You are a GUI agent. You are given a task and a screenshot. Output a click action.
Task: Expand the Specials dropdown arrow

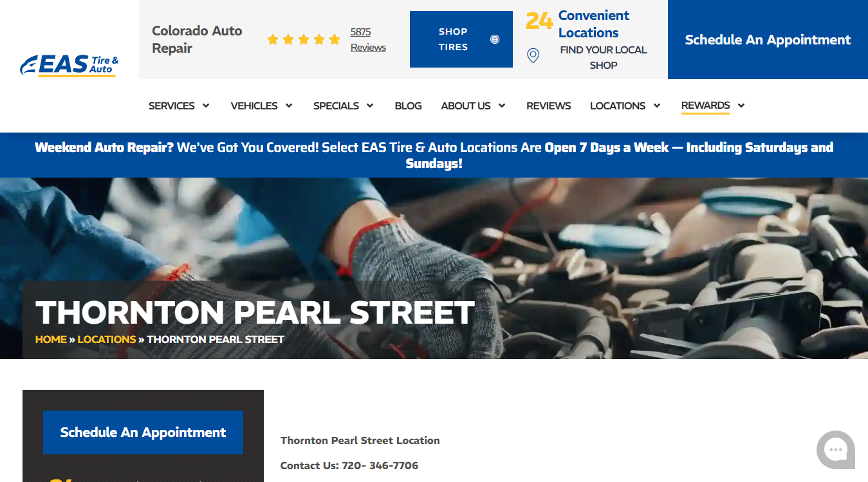[370, 106]
